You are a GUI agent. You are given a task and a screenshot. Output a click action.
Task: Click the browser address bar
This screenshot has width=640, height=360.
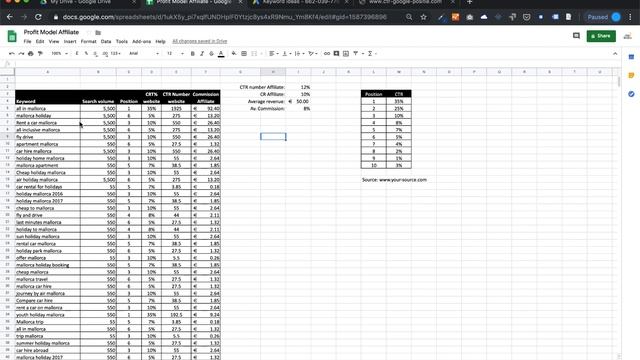point(224,17)
